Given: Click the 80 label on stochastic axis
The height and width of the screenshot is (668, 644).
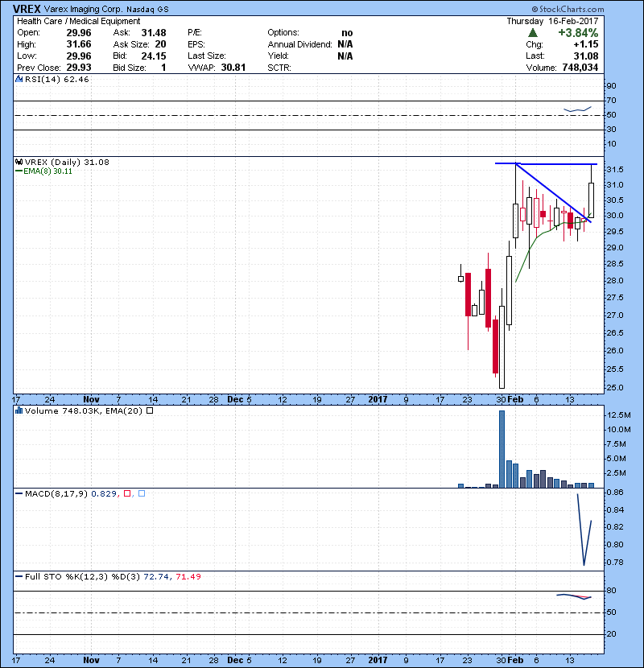Looking at the screenshot, I should point(611,591).
